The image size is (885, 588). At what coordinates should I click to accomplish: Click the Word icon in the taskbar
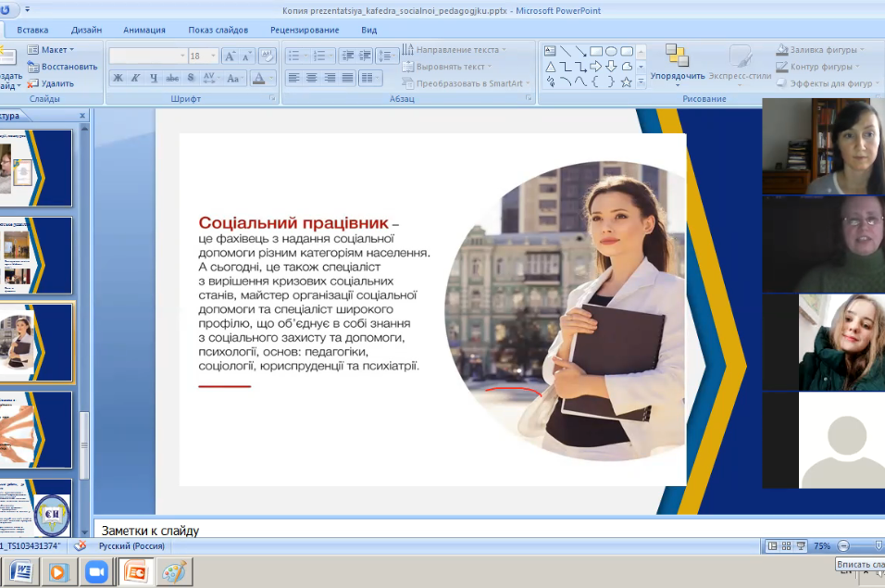(21, 572)
